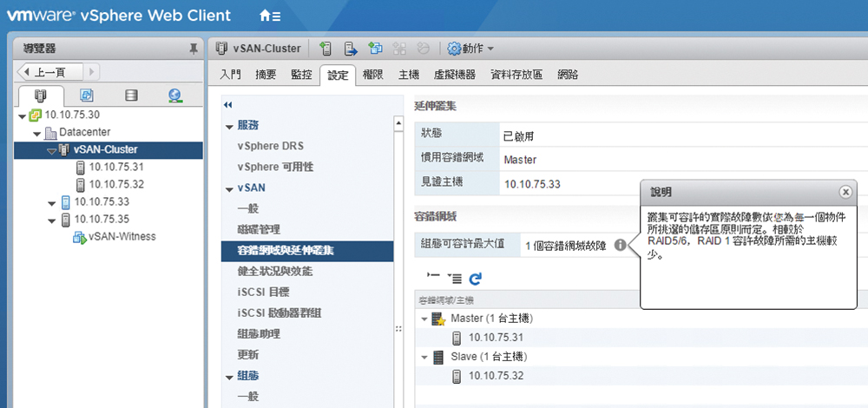Click the collapse-all fault domains icon
Viewport: 868px width, 408px height.
tap(433, 277)
